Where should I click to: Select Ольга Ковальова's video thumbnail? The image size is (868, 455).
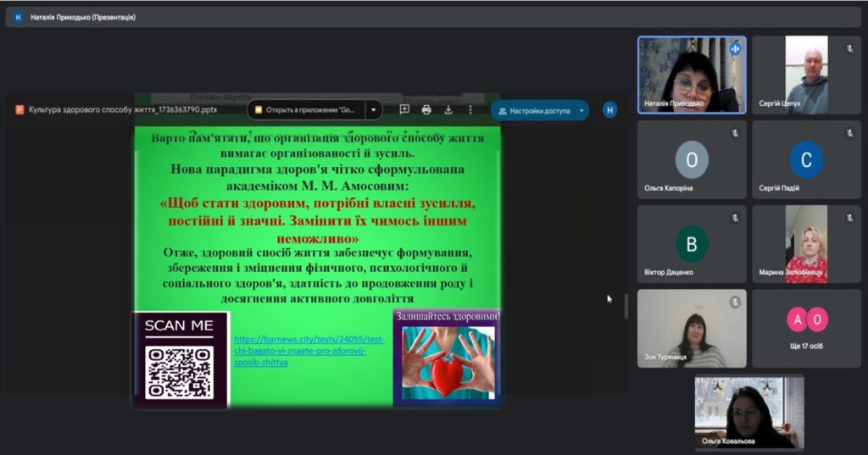pyautogui.click(x=748, y=412)
